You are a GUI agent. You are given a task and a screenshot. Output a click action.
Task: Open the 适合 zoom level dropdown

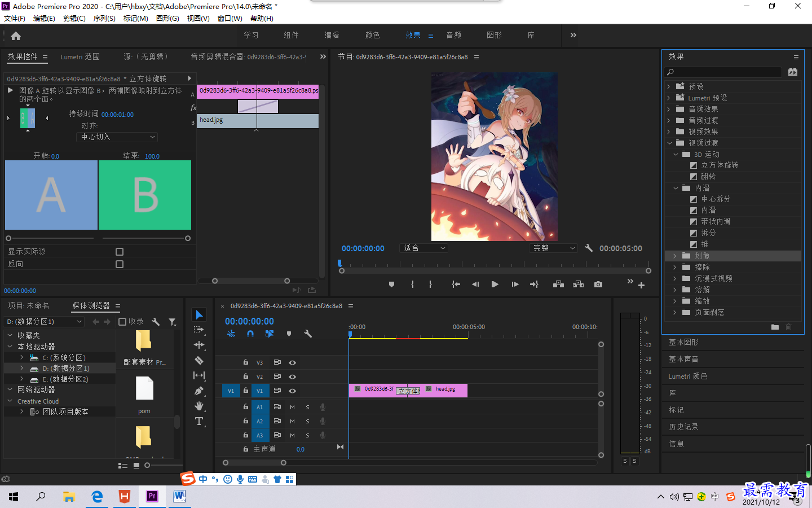point(423,248)
